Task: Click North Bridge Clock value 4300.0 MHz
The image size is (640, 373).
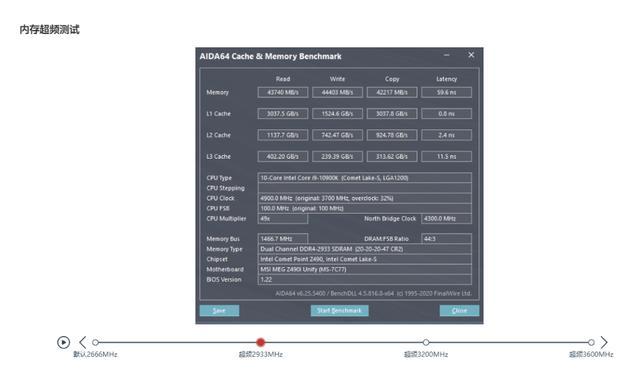Action: point(447,218)
